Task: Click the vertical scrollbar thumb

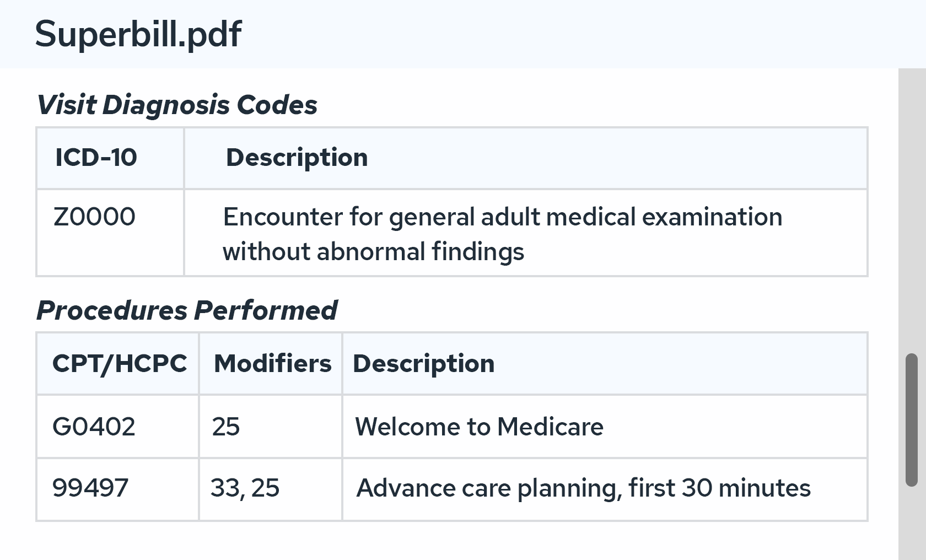Action: point(912,420)
